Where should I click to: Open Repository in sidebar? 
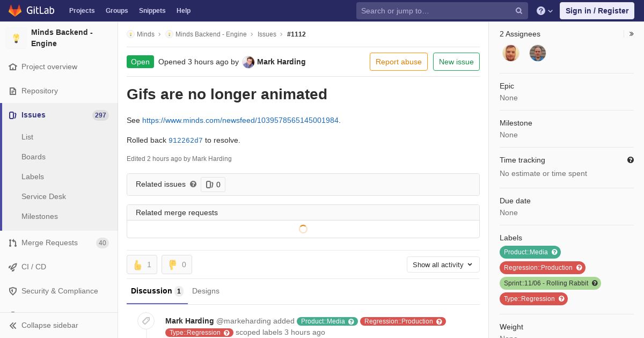(x=40, y=91)
